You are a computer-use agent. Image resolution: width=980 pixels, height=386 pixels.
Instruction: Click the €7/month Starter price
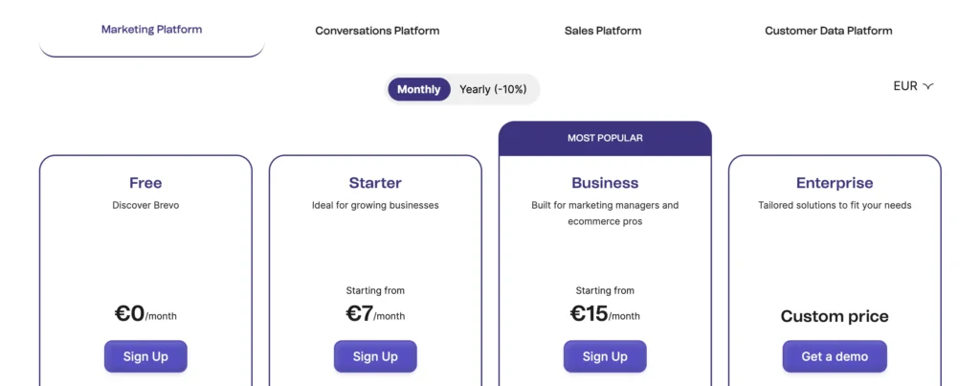pyautogui.click(x=375, y=313)
